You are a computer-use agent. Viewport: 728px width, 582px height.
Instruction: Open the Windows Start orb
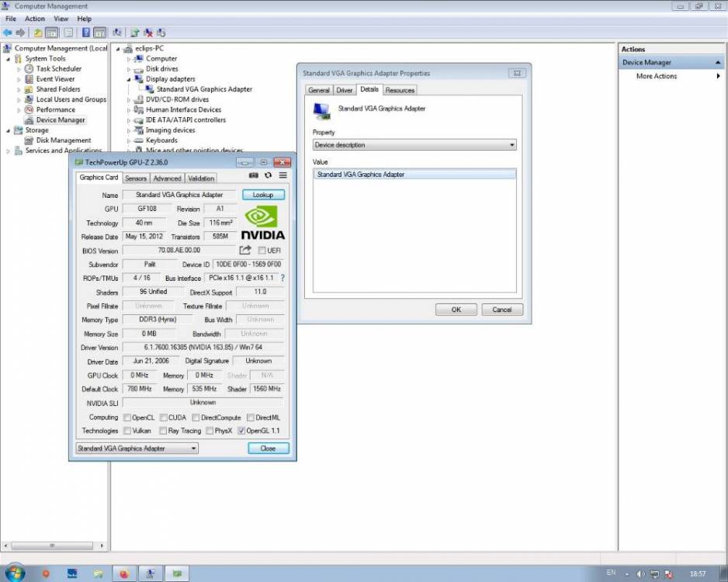coord(15,573)
